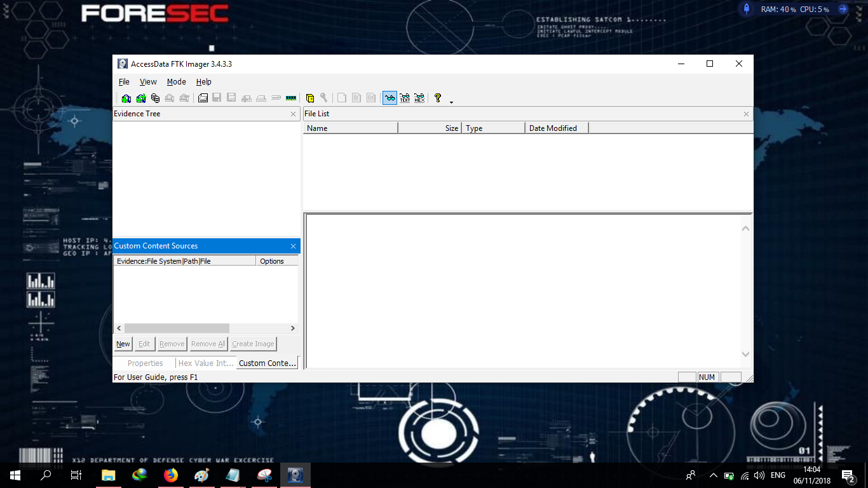Click the Remove All button

click(x=208, y=344)
